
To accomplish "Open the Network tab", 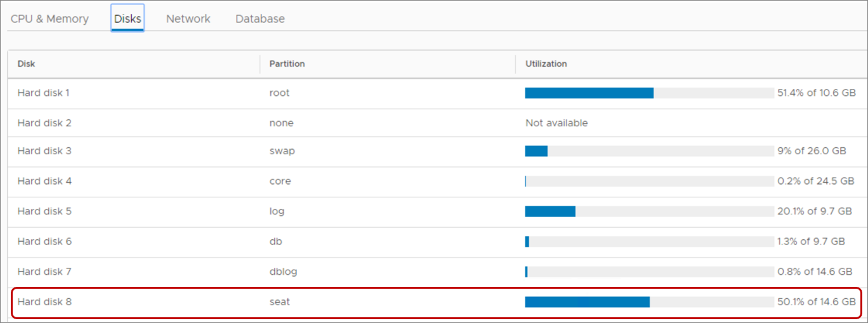I will point(188,19).
